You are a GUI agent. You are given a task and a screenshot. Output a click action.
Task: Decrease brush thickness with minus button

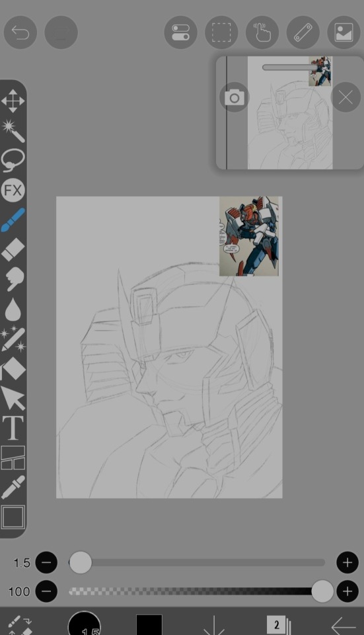pos(46,562)
